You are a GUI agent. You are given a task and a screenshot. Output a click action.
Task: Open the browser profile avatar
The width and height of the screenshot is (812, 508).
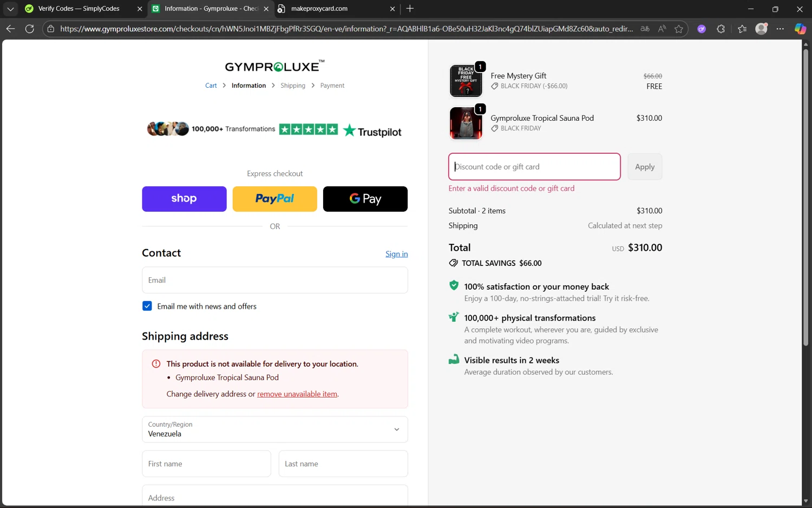[x=761, y=29]
